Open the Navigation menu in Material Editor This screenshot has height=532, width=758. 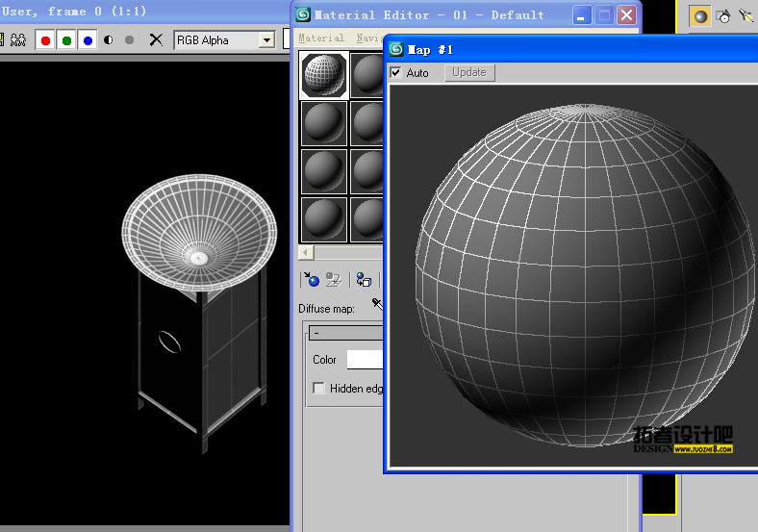370,38
